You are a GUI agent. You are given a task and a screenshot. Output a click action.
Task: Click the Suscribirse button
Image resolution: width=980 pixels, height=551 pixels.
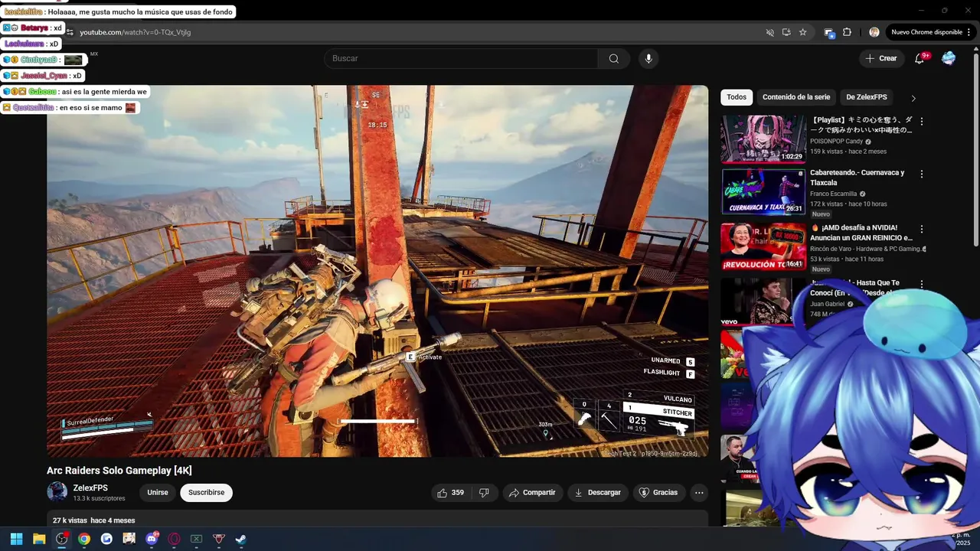tap(207, 493)
